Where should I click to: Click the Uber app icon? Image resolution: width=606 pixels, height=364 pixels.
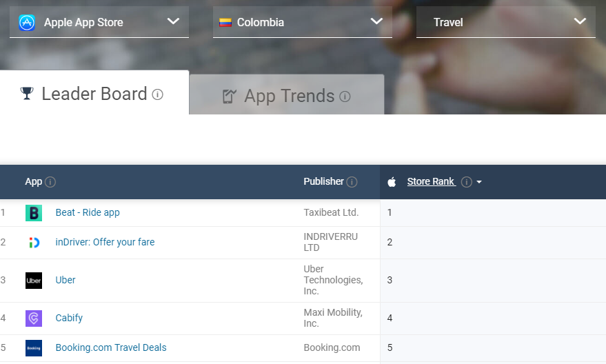(x=34, y=281)
